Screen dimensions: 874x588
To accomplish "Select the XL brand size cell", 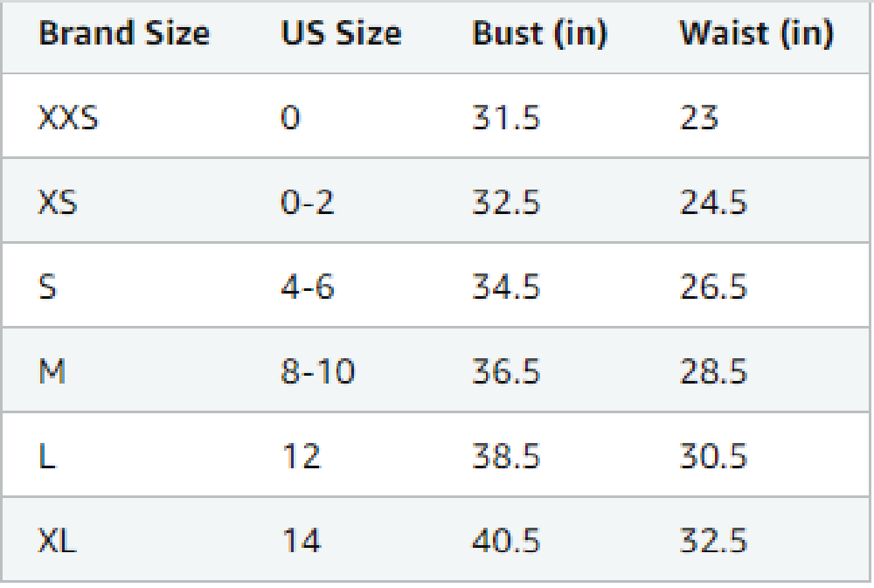I will tap(57, 542).
